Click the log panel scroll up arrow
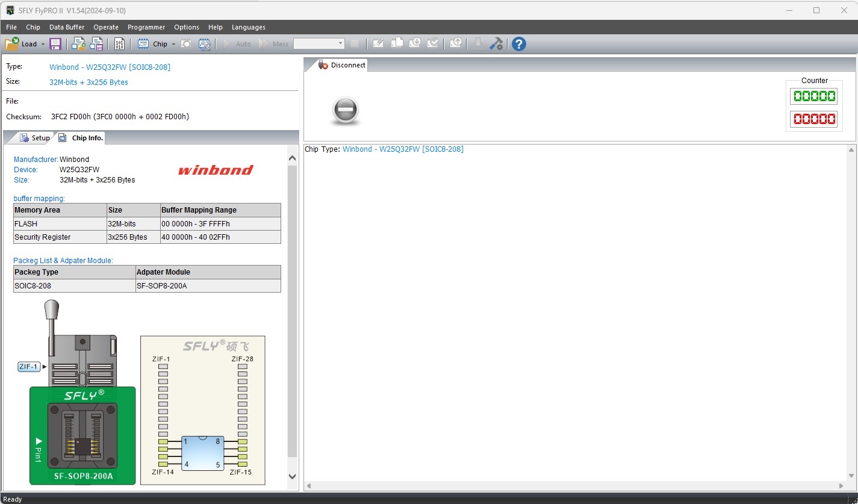This screenshot has height=504, width=858. (851, 150)
